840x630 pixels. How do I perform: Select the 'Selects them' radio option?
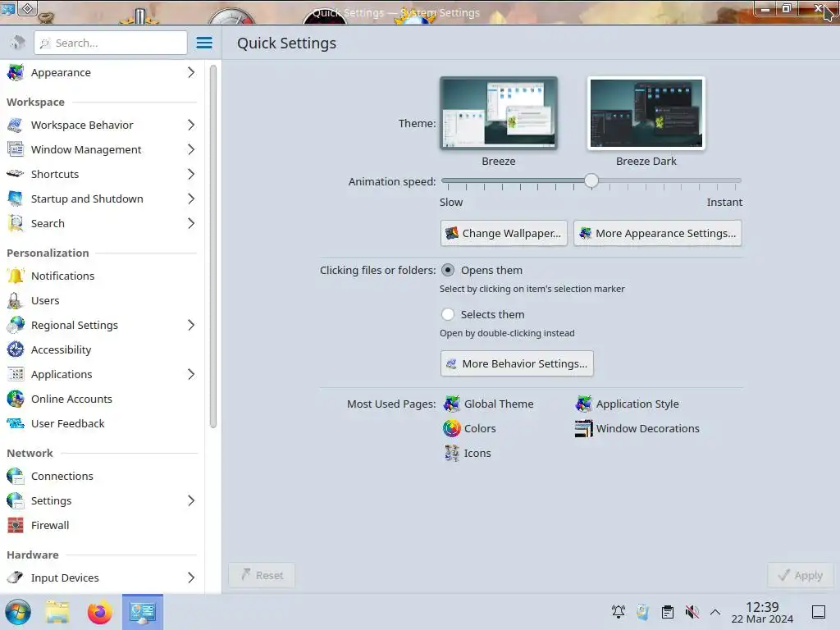pyautogui.click(x=448, y=314)
